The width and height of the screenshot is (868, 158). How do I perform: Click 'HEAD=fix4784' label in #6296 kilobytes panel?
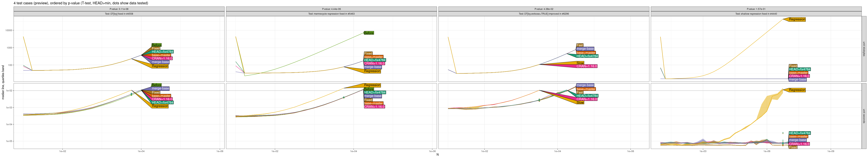point(587,56)
